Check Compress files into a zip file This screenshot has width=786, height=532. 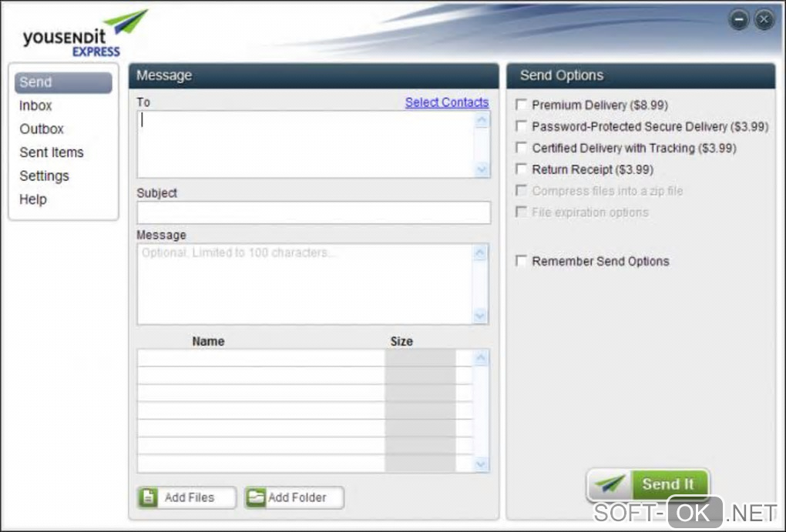[x=522, y=191]
